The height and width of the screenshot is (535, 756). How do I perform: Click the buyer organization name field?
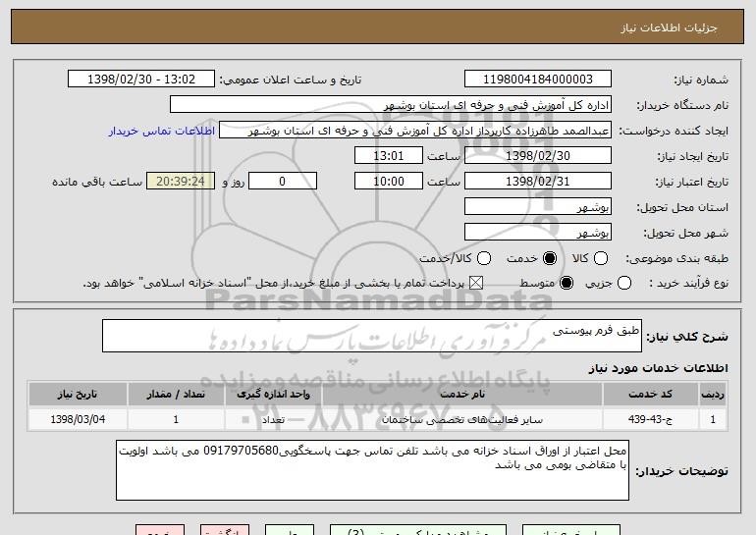(391, 105)
